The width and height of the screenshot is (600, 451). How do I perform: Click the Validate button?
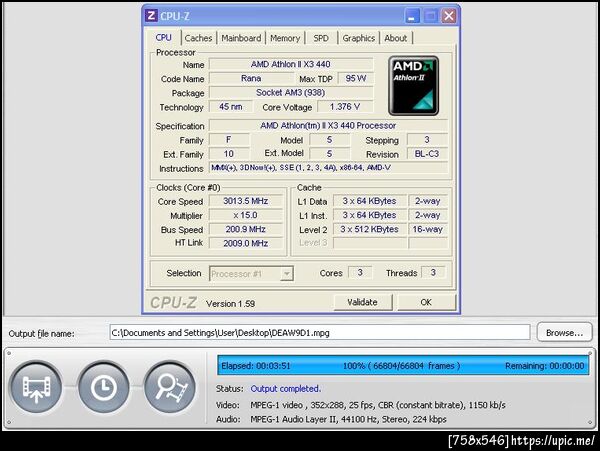pos(363,302)
